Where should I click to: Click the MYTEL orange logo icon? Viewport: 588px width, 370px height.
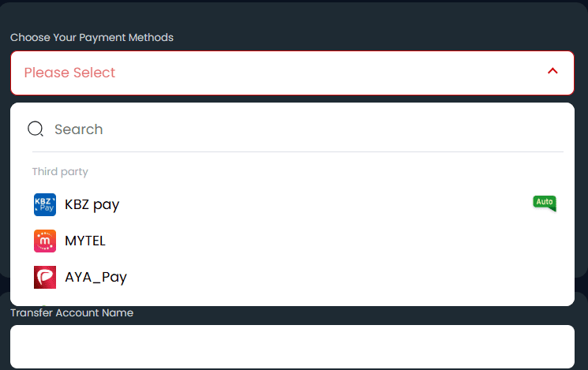pos(45,241)
